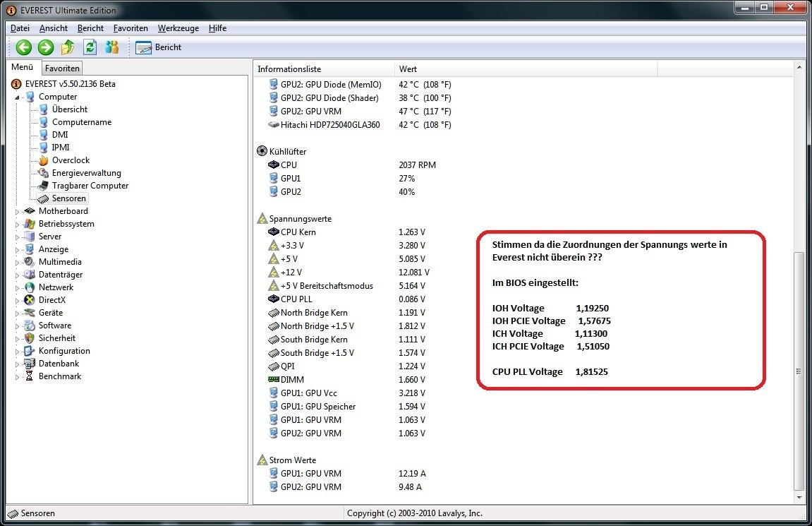Image resolution: width=812 pixels, height=526 pixels.
Task: Expand the Betriebssystem tree node
Action: tap(17, 225)
